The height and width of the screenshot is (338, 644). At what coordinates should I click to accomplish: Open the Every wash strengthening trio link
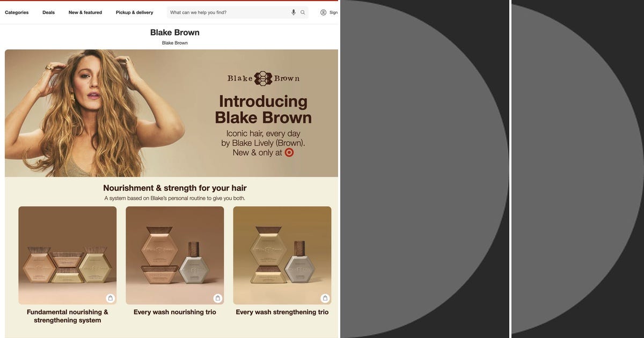(282, 312)
